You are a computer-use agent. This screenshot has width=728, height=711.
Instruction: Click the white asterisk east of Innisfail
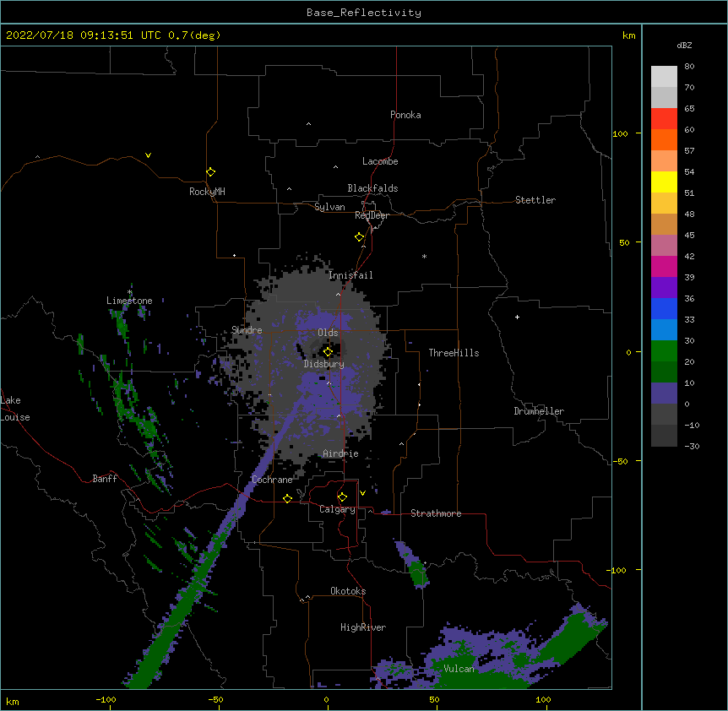(424, 256)
